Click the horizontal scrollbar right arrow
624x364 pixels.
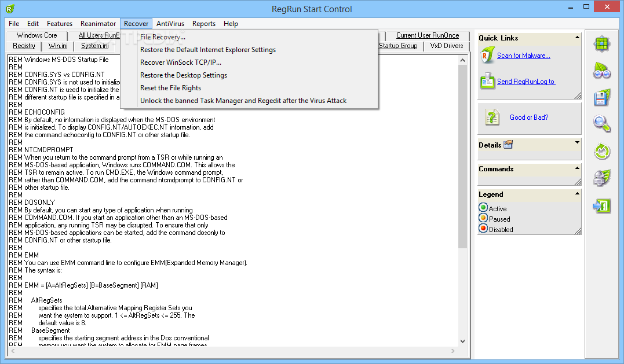tap(453, 351)
